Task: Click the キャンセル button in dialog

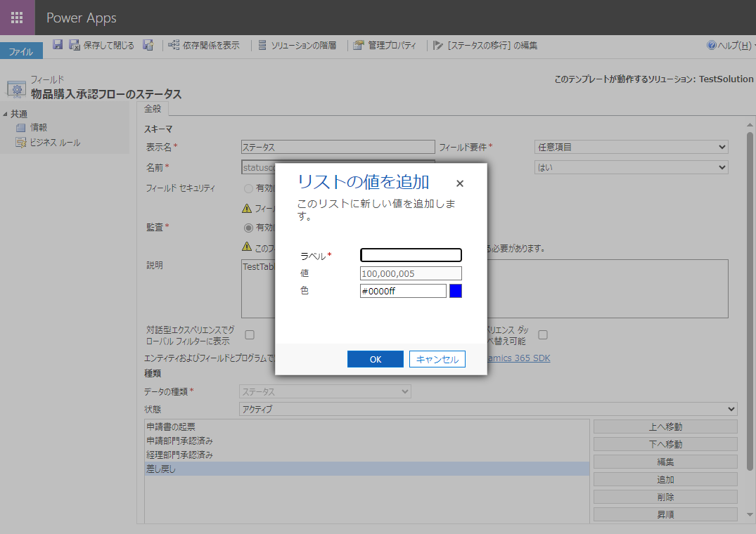Action: click(437, 359)
